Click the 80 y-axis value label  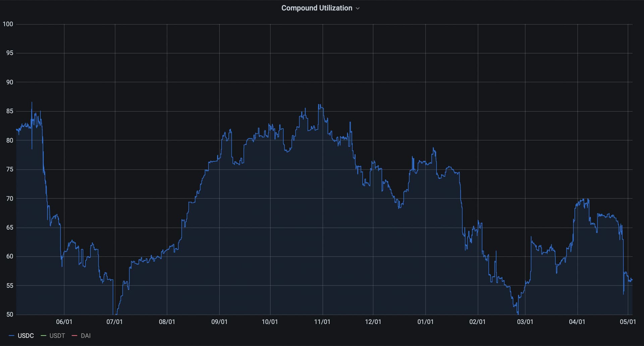pyautogui.click(x=10, y=140)
